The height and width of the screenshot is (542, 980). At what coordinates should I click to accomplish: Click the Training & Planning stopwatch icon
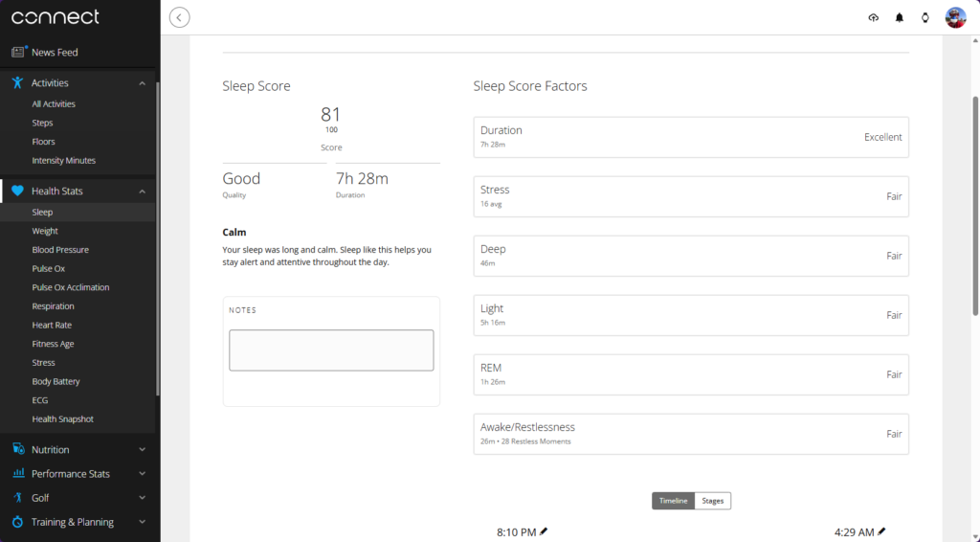coord(18,522)
